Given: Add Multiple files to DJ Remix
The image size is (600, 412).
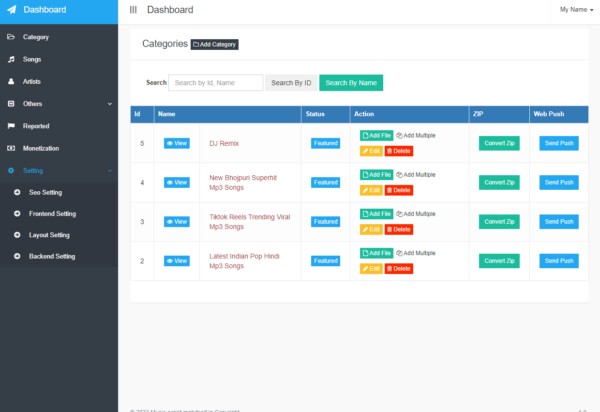Looking at the screenshot, I should (x=416, y=135).
